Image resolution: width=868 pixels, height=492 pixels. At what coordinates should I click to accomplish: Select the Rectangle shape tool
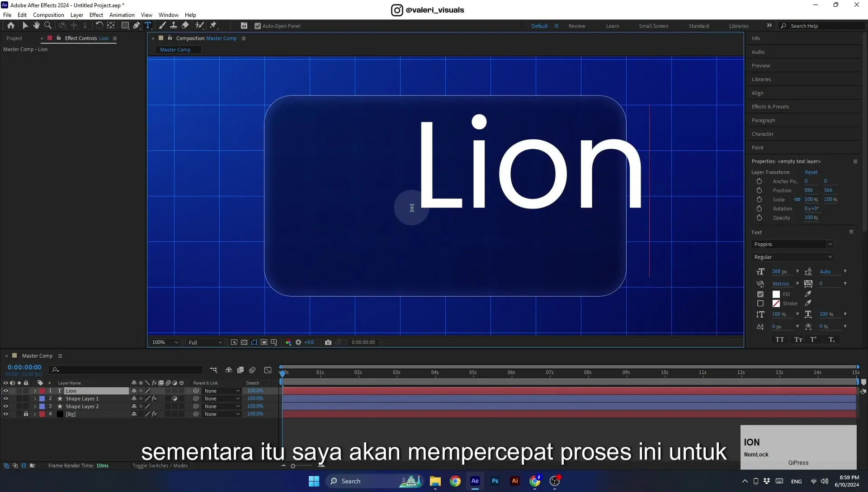point(125,26)
